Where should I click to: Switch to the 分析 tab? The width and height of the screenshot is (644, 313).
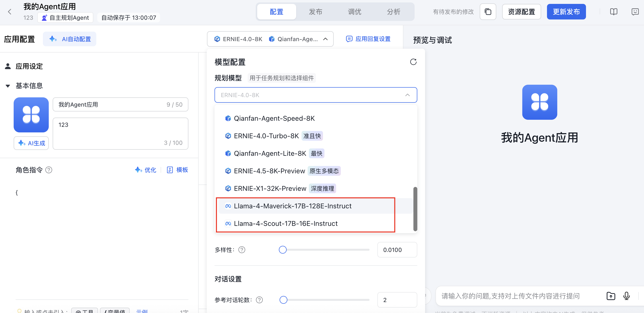click(393, 12)
